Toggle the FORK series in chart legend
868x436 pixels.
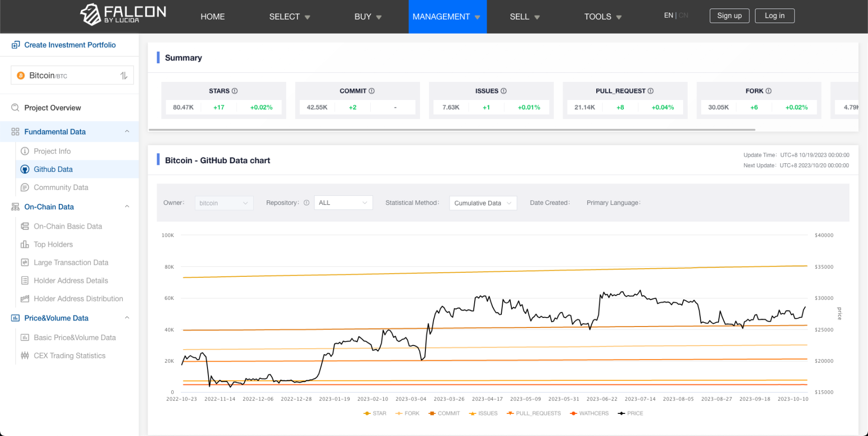(407, 413)
